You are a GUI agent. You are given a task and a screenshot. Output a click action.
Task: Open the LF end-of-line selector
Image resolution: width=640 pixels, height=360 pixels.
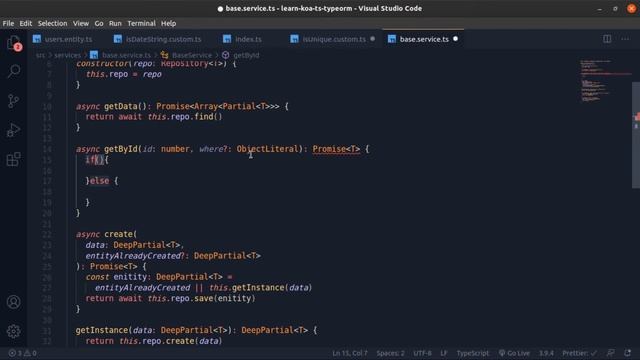[x=444, y=353]
